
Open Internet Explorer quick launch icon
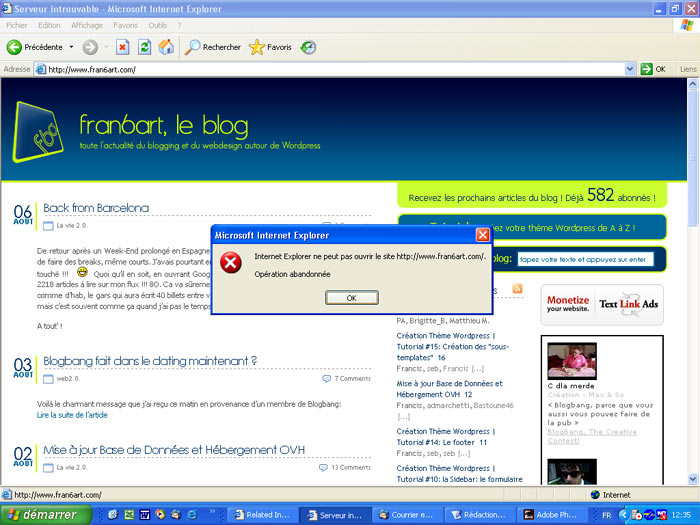pyautogui.click(x=192, y=515)
